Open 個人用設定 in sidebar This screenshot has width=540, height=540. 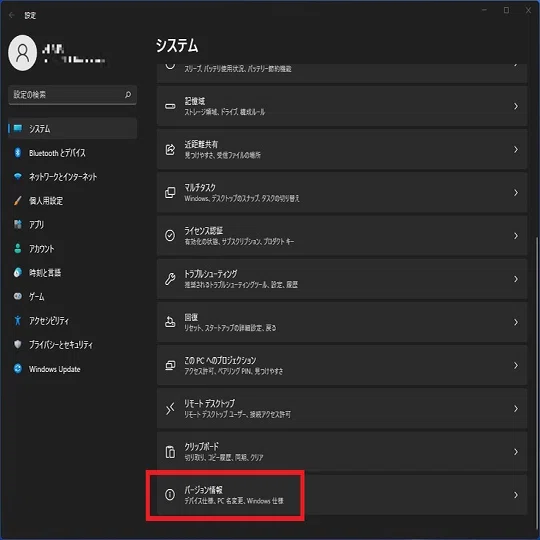point(72,201)
